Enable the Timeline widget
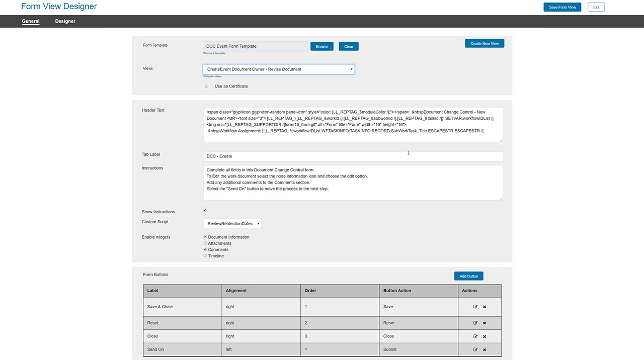The width and height of the screenshot is (644, 362). point(205,255)
